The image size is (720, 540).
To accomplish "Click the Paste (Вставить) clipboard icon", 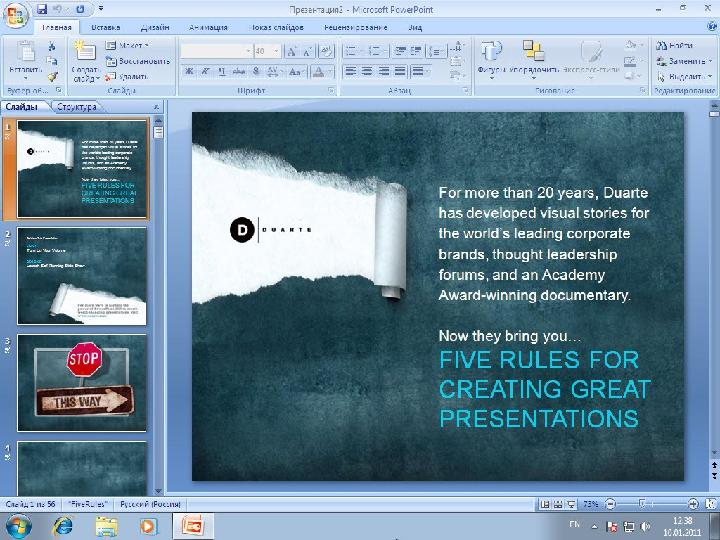I will [26, 51].
